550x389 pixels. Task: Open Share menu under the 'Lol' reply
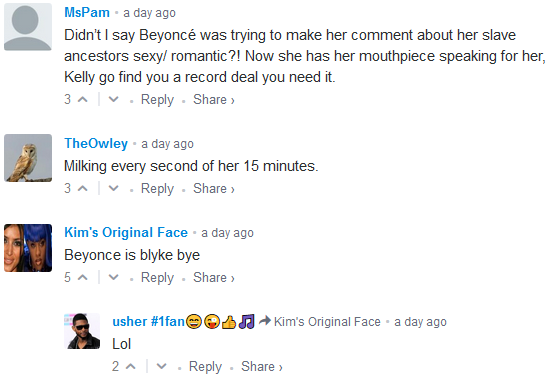point(262,367)
